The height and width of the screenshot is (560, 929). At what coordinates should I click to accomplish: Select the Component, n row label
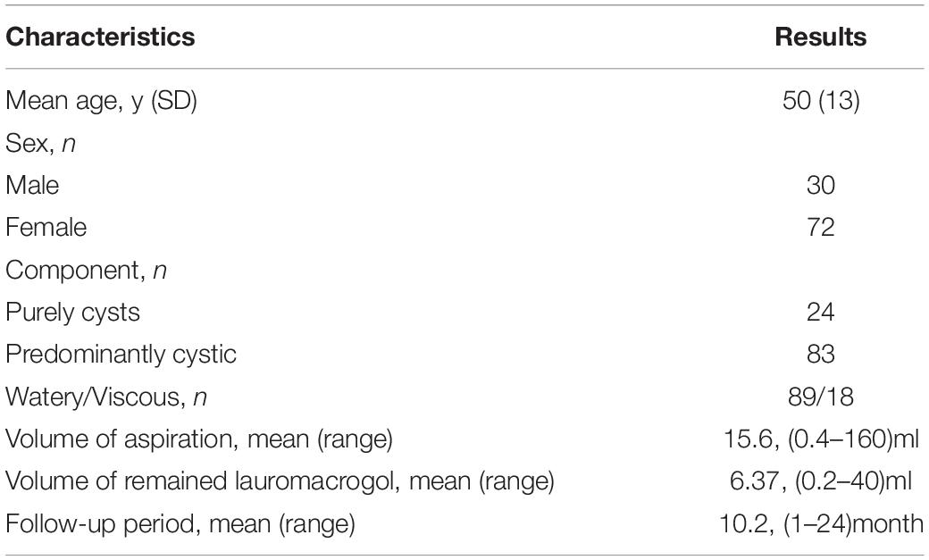point(86,271)
